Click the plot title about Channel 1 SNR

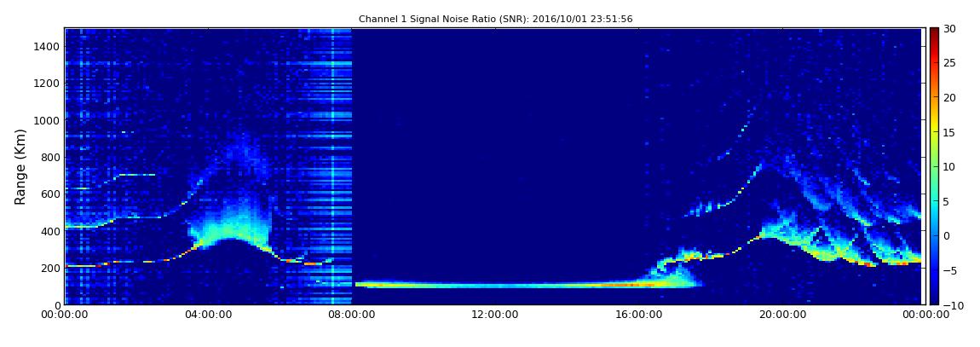pos(496,20)
